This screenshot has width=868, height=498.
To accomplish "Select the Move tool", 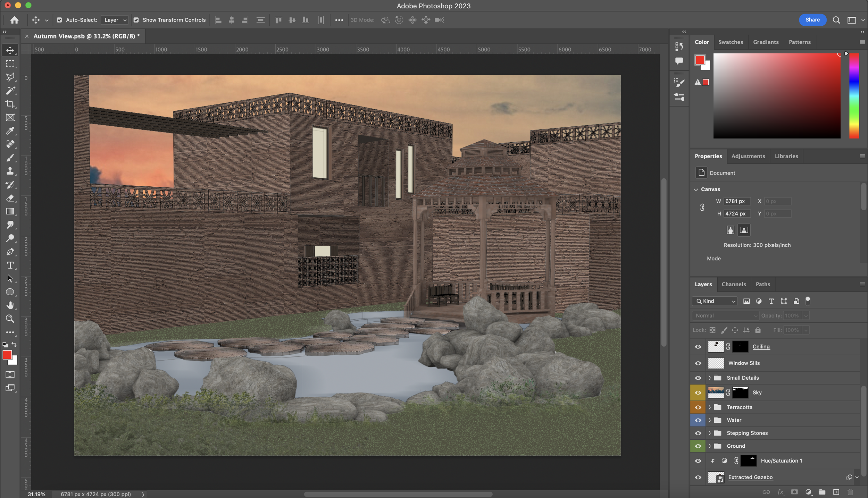I will pyautogui.click(x=10, y=50).
